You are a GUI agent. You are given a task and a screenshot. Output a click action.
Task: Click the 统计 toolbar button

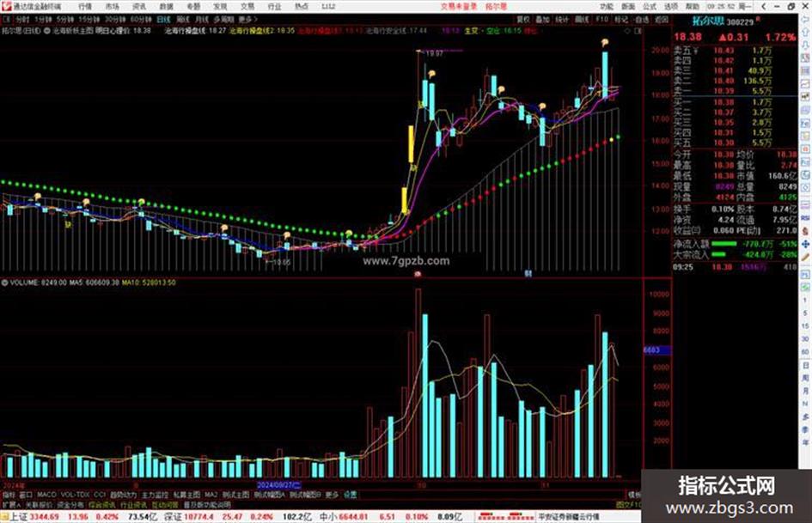(x=562, y=20)
